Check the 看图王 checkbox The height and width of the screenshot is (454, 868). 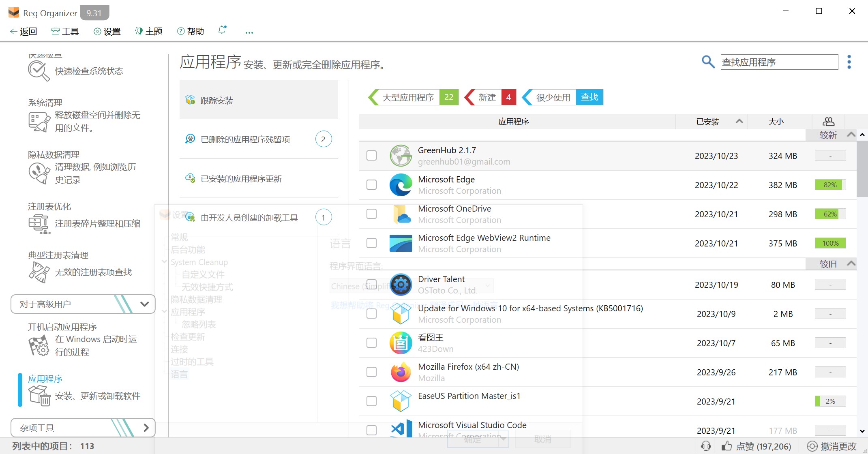[x=371, y=343]
